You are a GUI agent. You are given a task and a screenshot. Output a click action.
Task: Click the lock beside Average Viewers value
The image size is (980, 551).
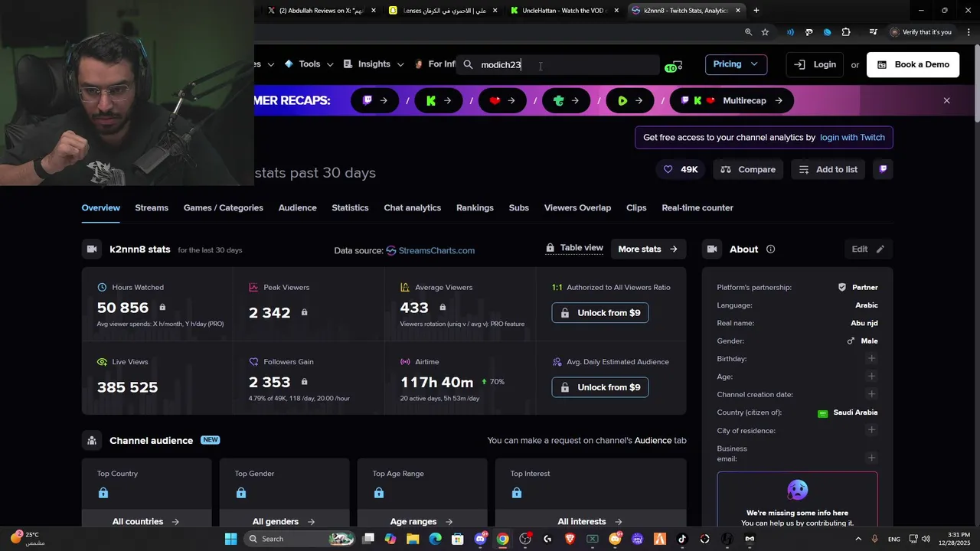pyautogui.click(x=443, y=307)
